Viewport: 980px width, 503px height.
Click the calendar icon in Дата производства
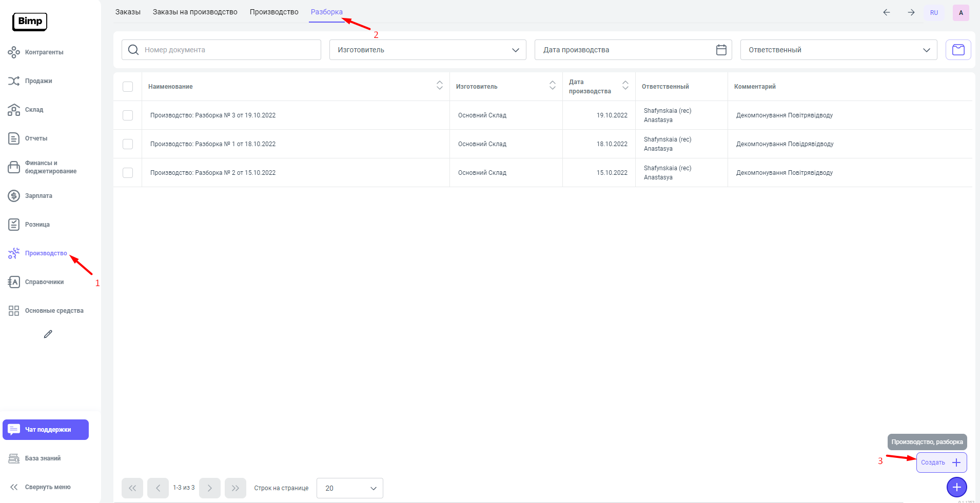point(721,50)
